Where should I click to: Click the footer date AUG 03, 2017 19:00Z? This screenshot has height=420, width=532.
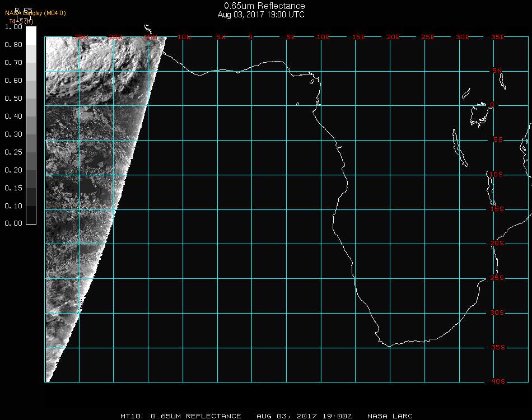click(x=304, y=416)
